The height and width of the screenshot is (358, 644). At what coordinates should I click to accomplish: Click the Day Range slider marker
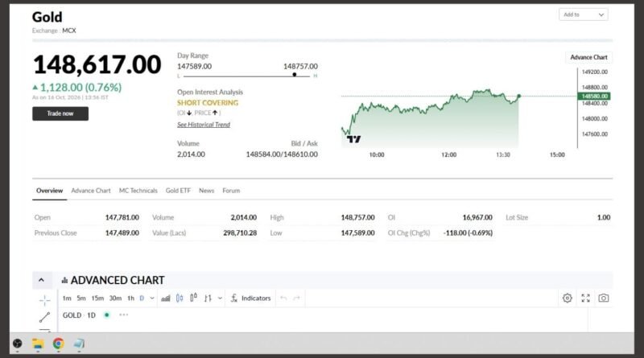pyautogui.click(x=295, y=75)
